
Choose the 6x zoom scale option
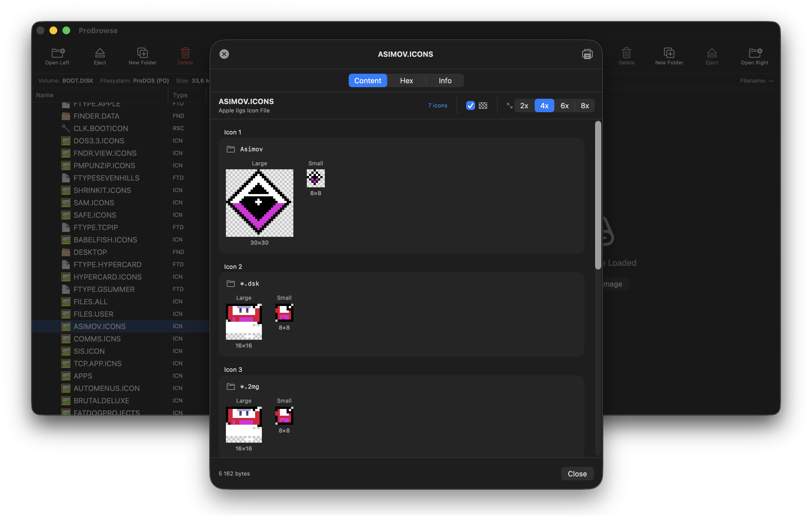(x=564, y=105)
